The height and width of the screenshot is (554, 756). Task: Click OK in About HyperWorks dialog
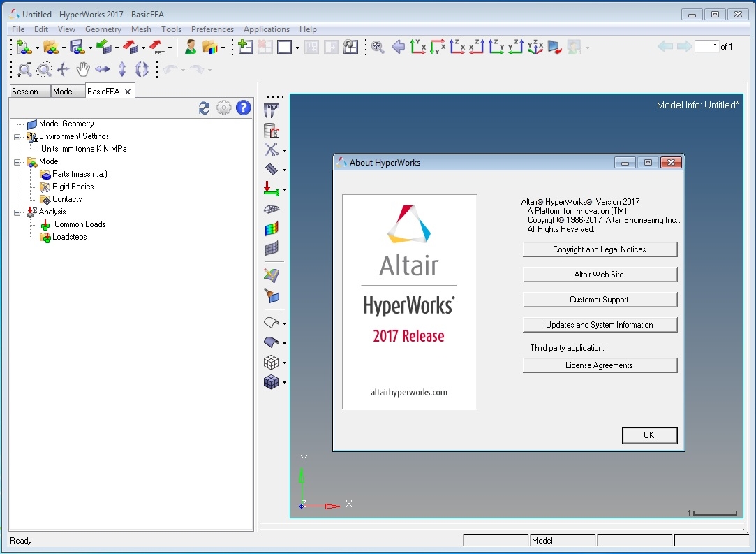click(x=649, y=435)
